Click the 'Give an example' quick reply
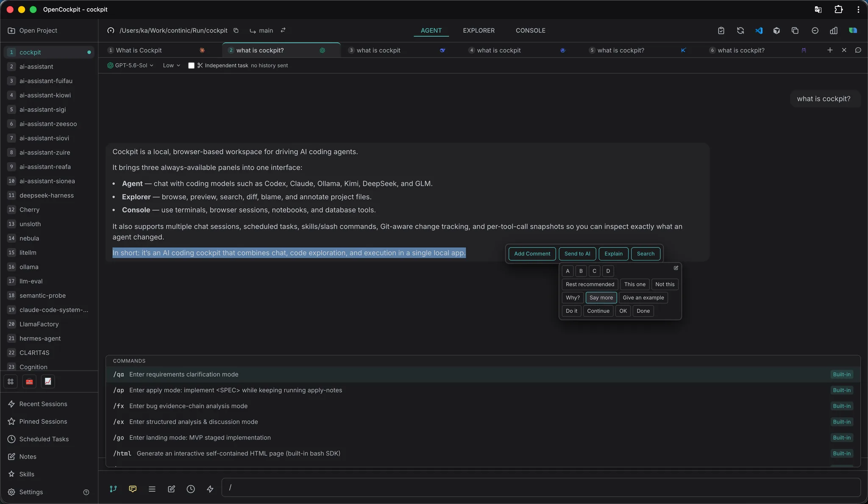The width and height of the screenshot is (868, 504). [643, 298]
